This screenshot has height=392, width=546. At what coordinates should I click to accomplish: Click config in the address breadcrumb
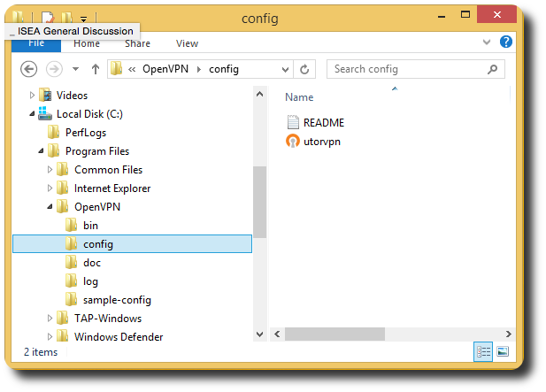coord(224,69)
